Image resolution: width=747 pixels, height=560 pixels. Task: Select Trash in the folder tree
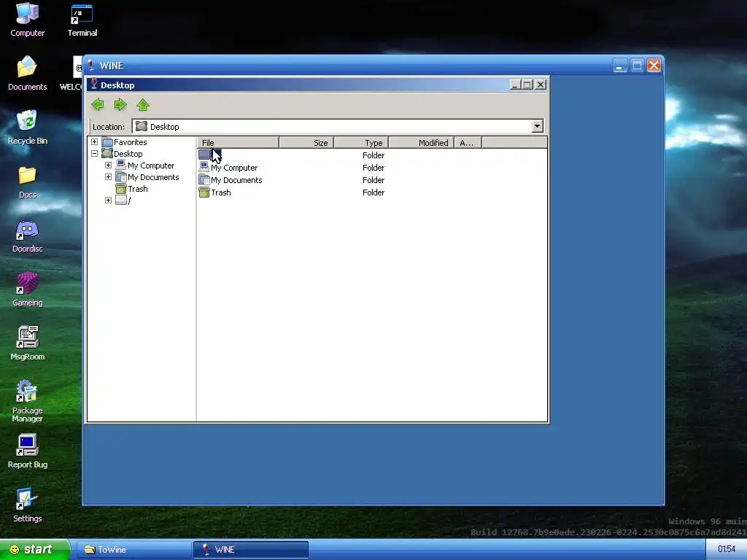click(137, 189)
